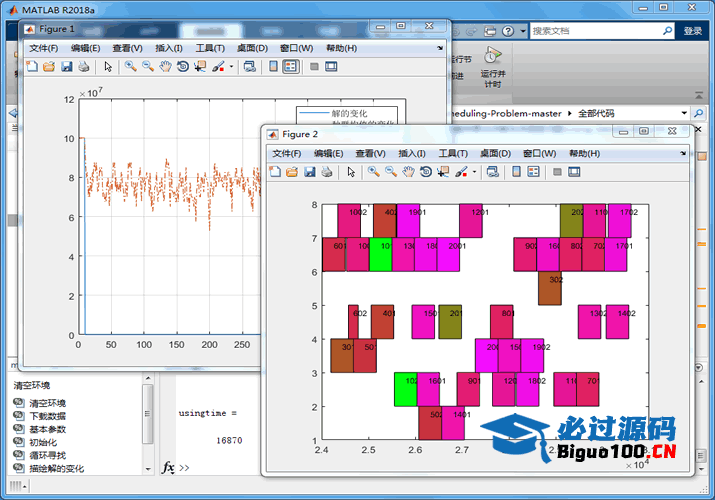This screenshot has height=500, width=715.
Task: Click Save icon in Figure 2 toolbar
Action: coord(309,172)
